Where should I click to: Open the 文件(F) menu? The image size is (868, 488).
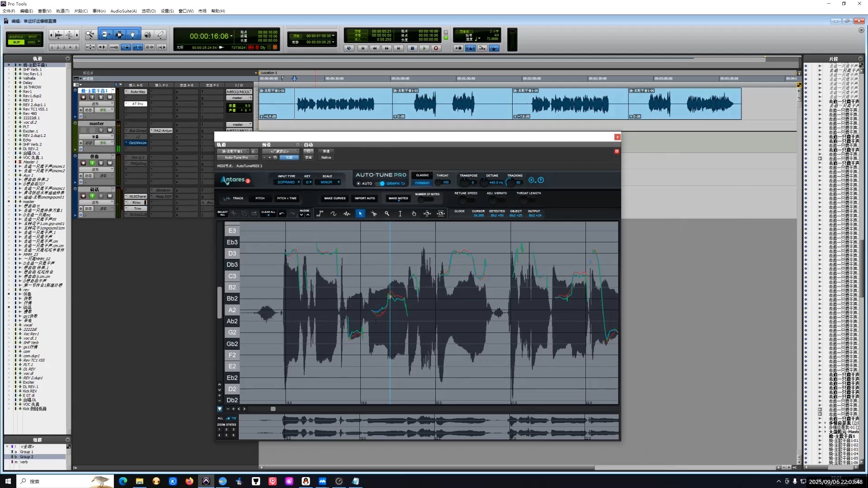click(9, 11)
